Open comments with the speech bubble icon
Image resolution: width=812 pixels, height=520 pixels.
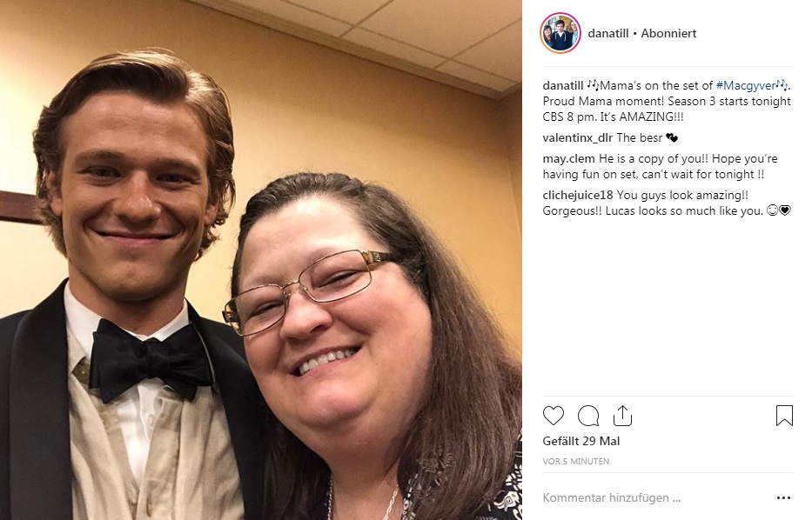click(588, 416)
